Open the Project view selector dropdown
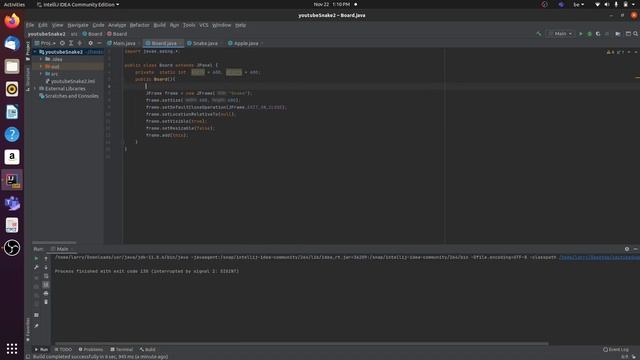Screen dimensions: 640x360 (45, 43)
